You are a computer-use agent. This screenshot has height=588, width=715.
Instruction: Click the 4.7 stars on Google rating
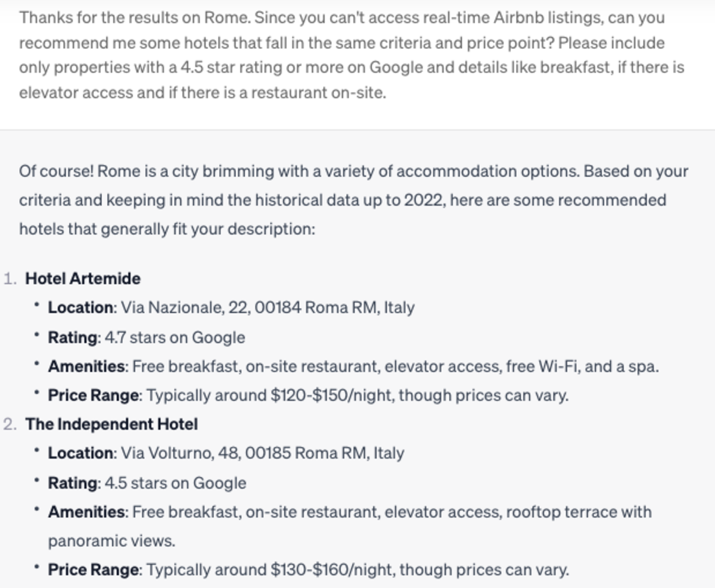[x=175, y=338]
